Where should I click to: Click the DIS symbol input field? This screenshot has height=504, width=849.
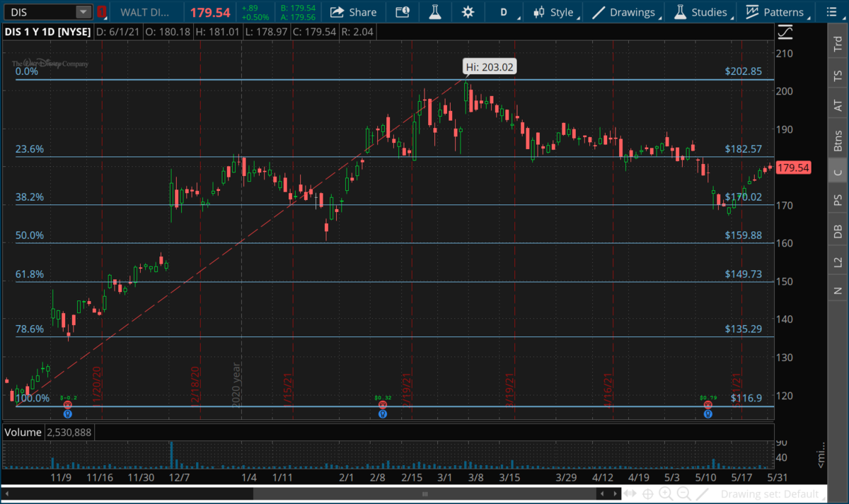[x=40, y=12]
